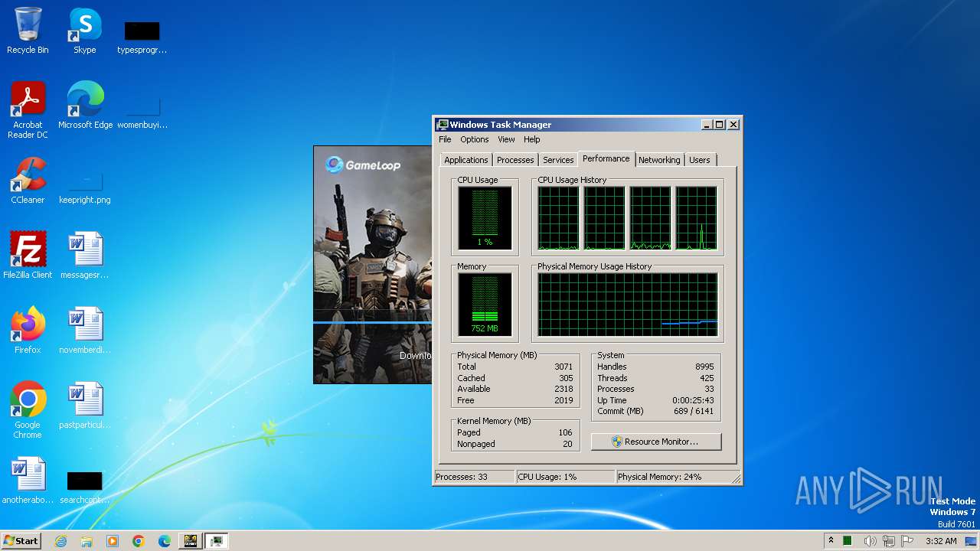This screenshot has height=551, width=980.
Task: Click the green CPU meter tray icon
Action: coord(848,541)
